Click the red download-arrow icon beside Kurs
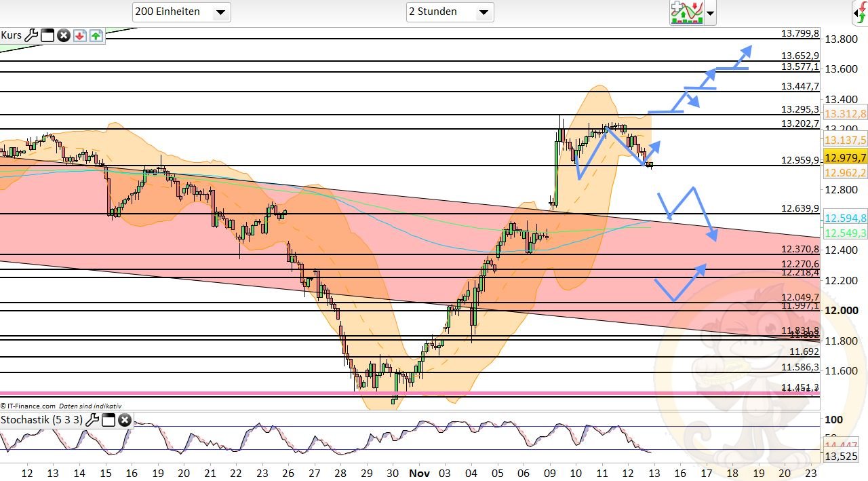Screen dimensions: 868x481 (x=79, y=35)
